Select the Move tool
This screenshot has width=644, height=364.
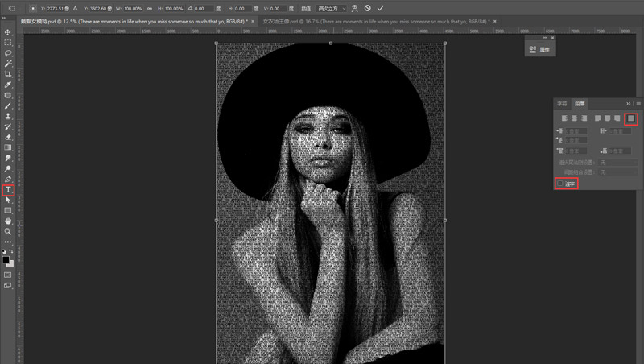point(8,31)
